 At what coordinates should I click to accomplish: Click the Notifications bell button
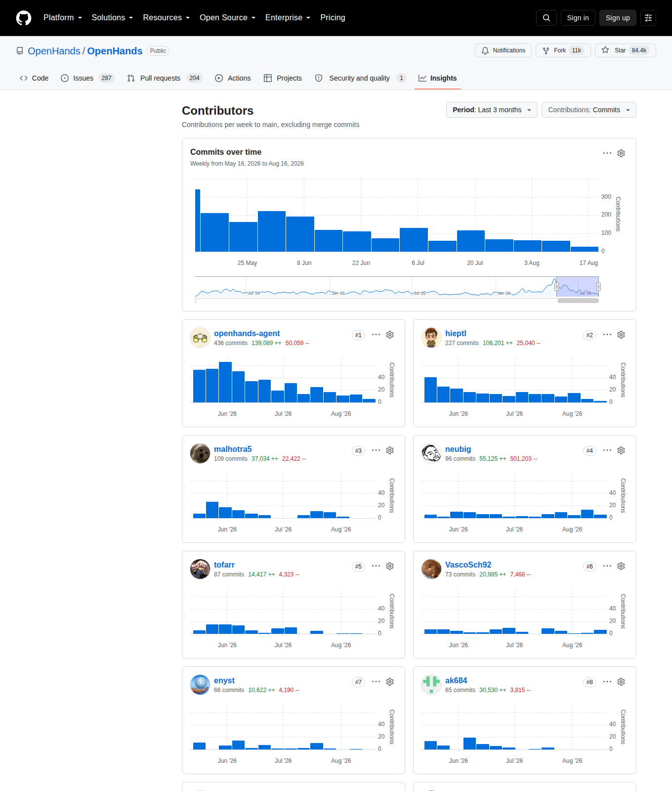pos(504,50)
